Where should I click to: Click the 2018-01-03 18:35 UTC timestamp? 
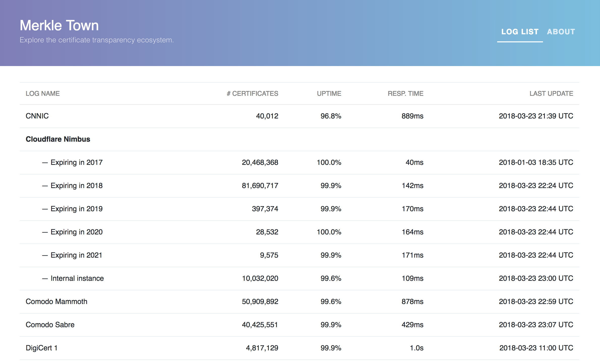(536, 162)
